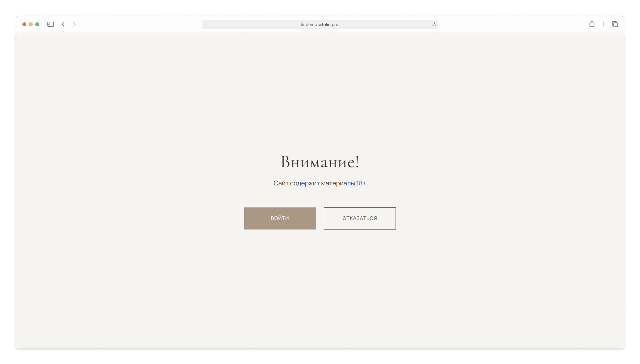Open the Share sheet icon
640x364 pixels.
[592, 24]
